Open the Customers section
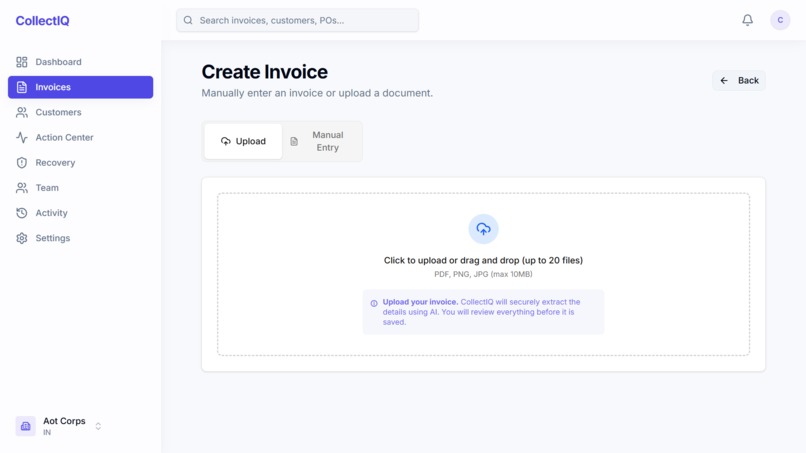The width and height of the screenshot is (806, 453). coord(80,113)
